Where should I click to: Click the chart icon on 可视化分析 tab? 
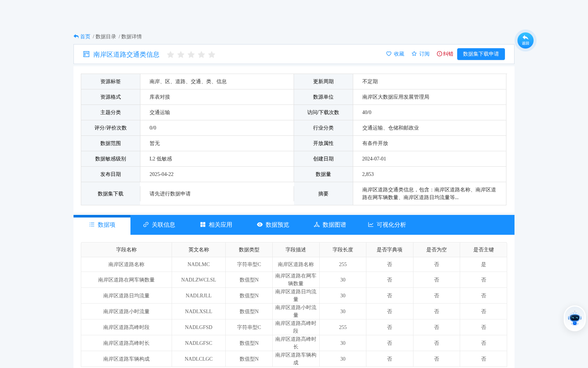point(371,224)
